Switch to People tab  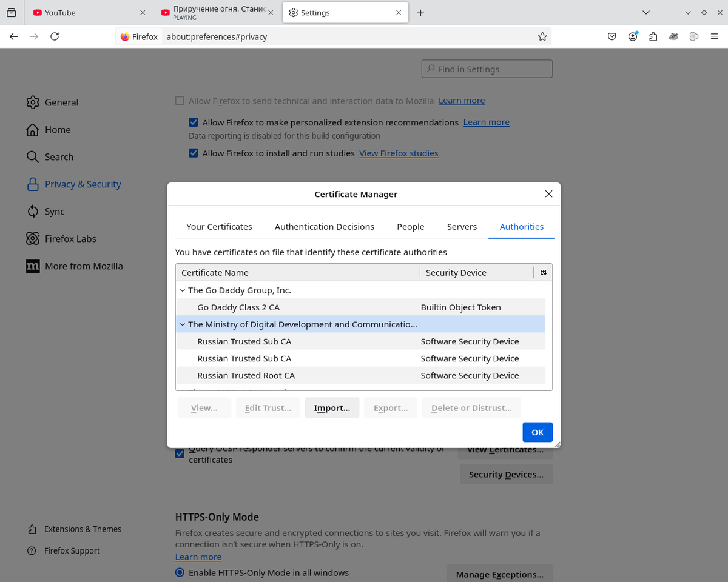point(411,227)
